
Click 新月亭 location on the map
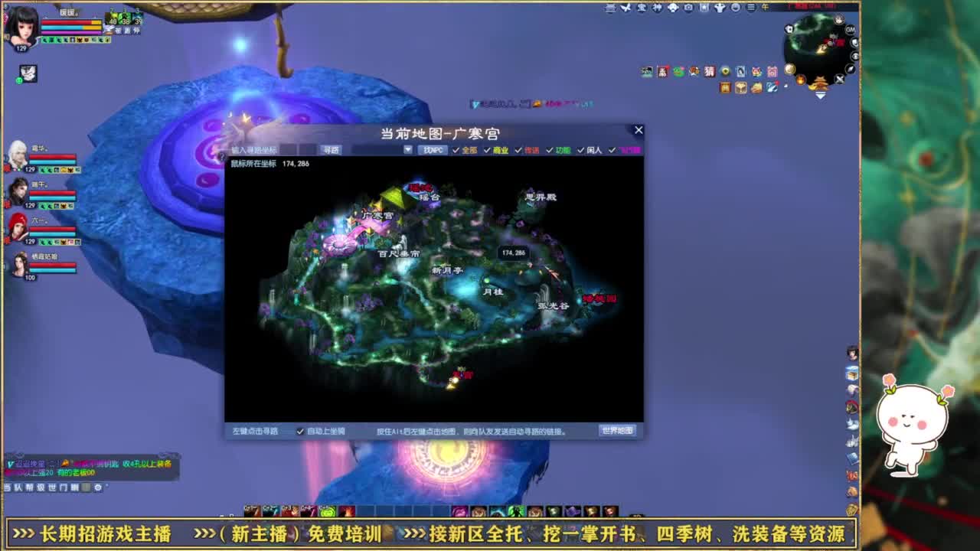pyautogui.click(x=447, y=270)
